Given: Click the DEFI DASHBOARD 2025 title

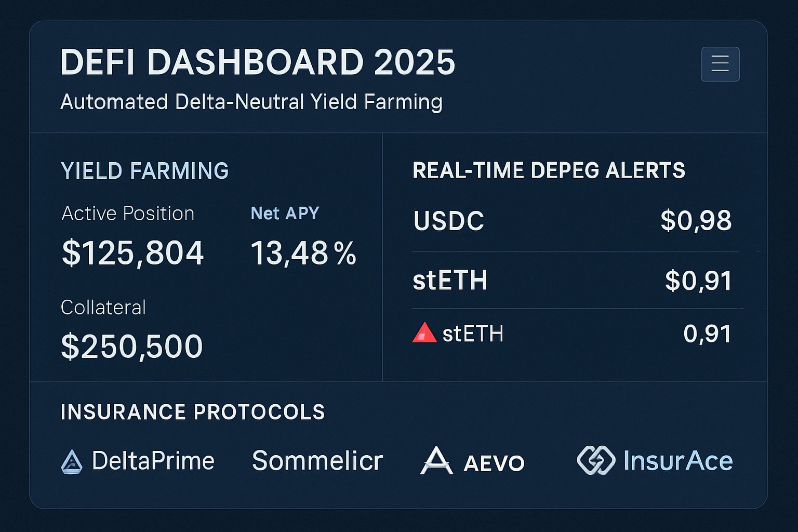Looking at the screenshot, I should 258,62.
